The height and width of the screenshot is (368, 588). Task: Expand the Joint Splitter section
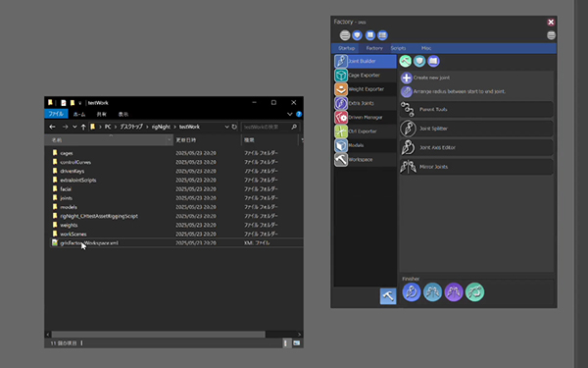click(476, 129)
